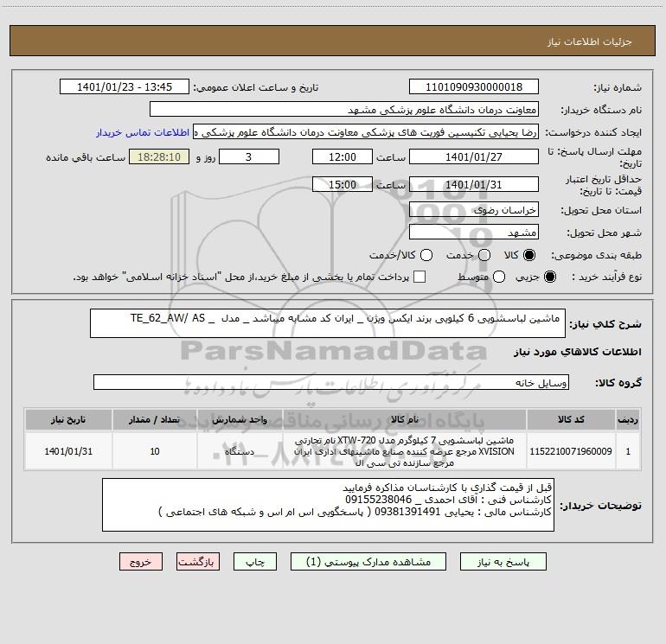Select the کالا/خدمت radio button
Viewport: 666px width, 644px height.
(426, 255)
